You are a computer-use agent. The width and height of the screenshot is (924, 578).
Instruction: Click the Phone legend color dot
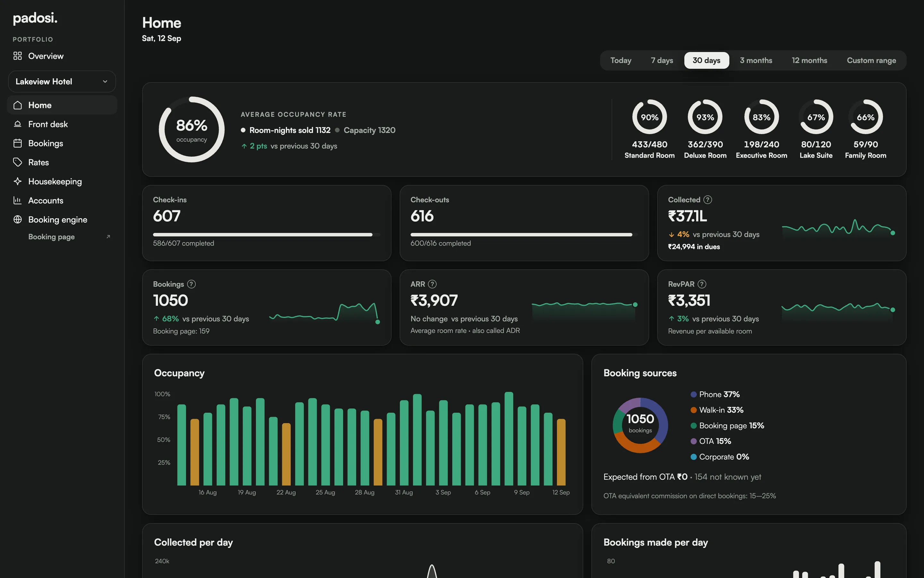693,395
